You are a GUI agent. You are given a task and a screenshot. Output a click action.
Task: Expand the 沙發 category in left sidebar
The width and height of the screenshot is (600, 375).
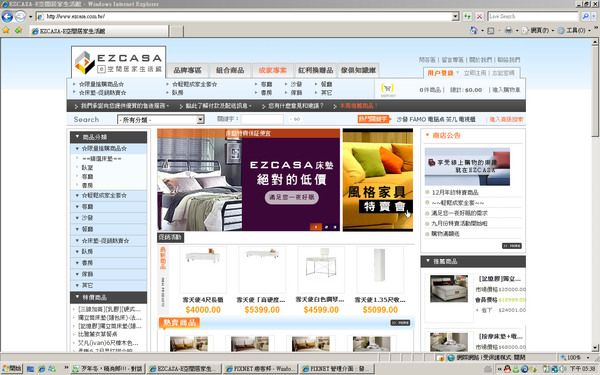[109, 218]
